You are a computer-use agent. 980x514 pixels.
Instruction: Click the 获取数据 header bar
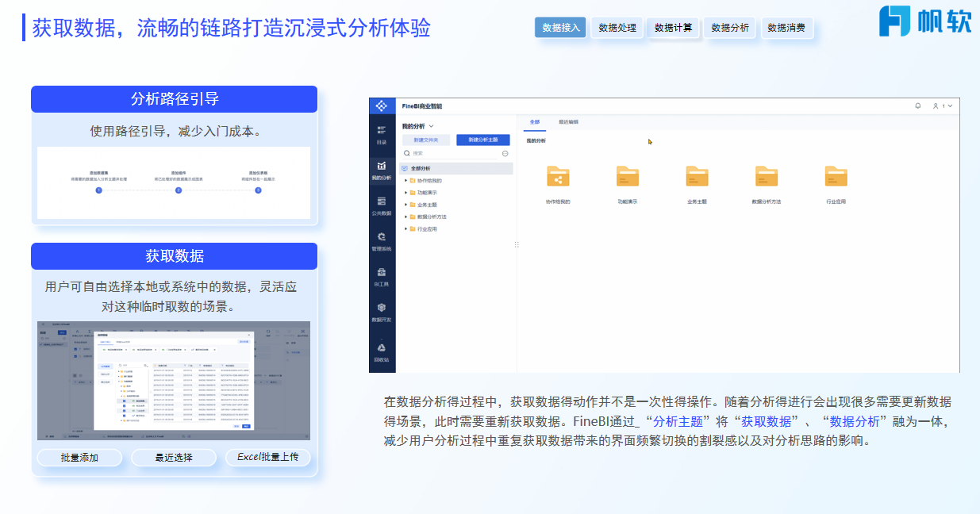click(175, 256)
